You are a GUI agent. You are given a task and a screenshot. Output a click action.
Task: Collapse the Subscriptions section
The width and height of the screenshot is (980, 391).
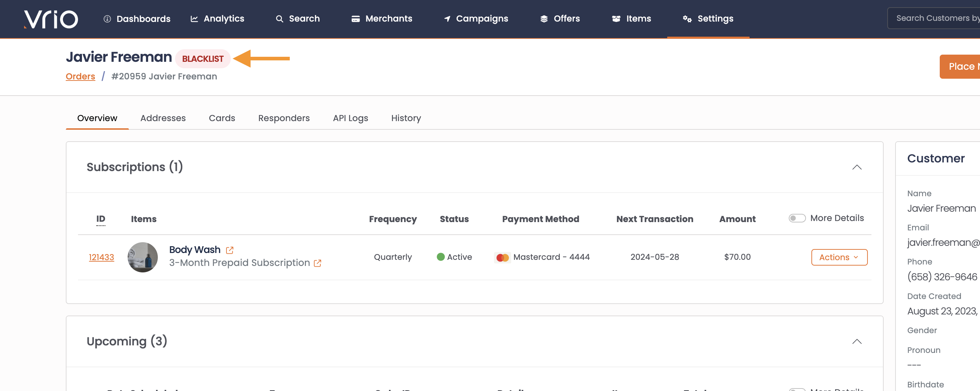[857, 167]
